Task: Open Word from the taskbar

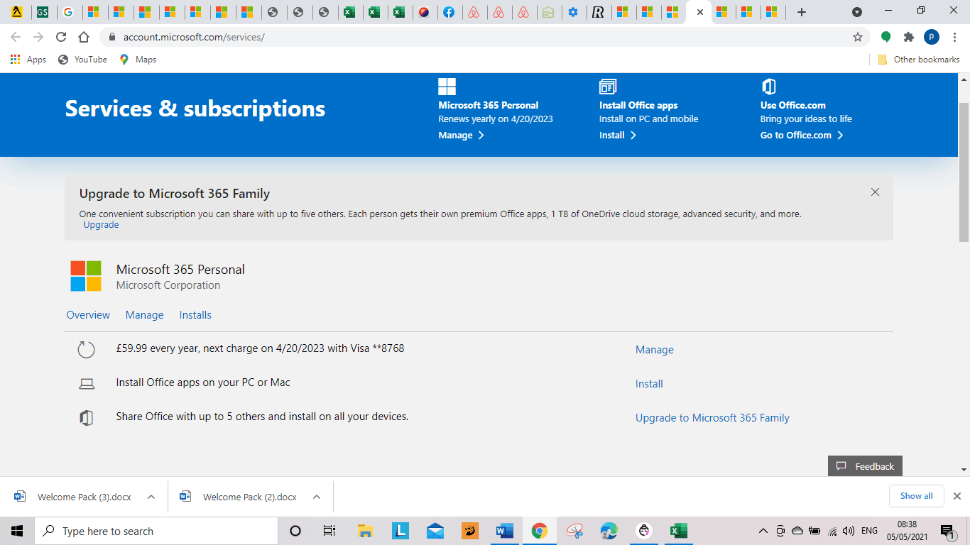Action: tap(504, 531)
